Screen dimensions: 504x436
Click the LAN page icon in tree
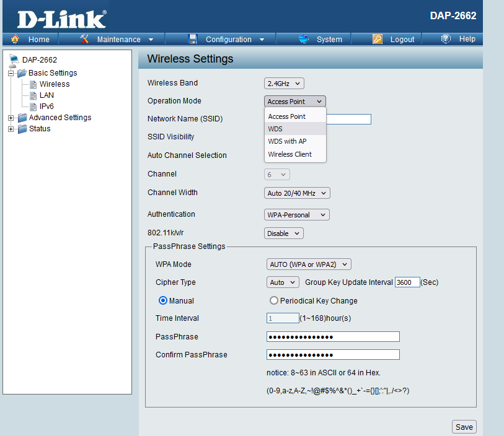pos(33,95)
